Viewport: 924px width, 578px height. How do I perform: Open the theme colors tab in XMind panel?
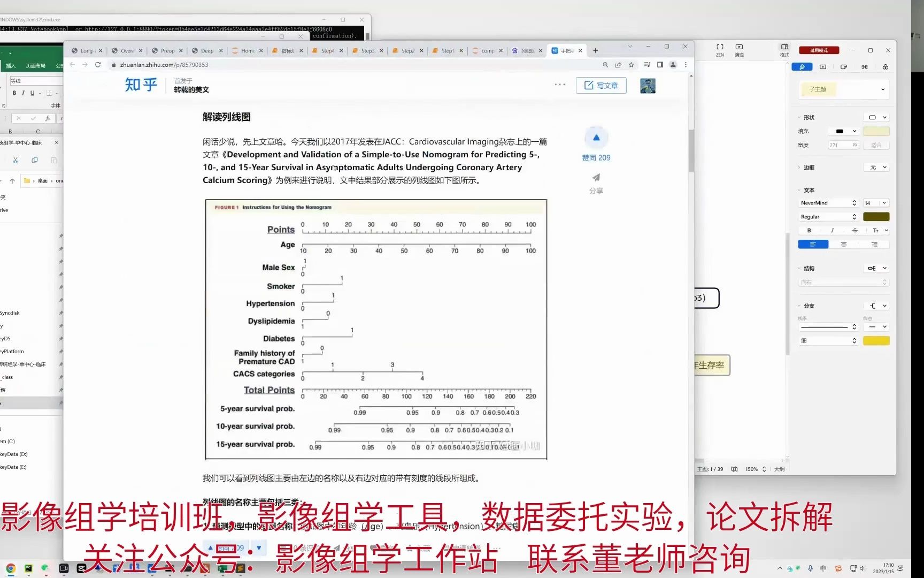coord(885,67)
